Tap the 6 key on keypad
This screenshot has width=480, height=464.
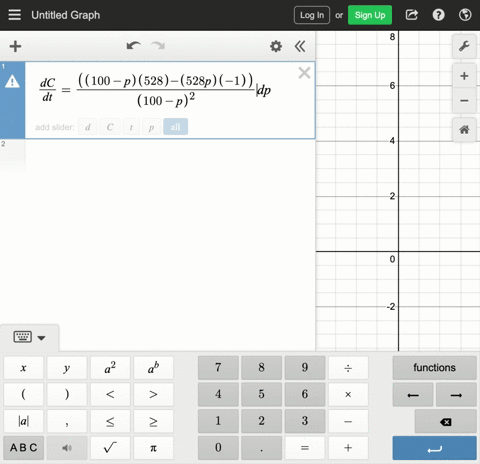(305, 394)
